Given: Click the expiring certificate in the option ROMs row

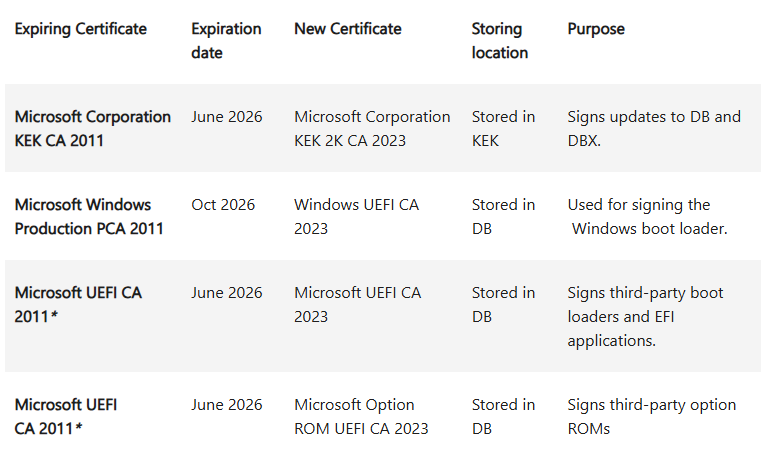Looking at the screenshot, I should pos(66,416).
